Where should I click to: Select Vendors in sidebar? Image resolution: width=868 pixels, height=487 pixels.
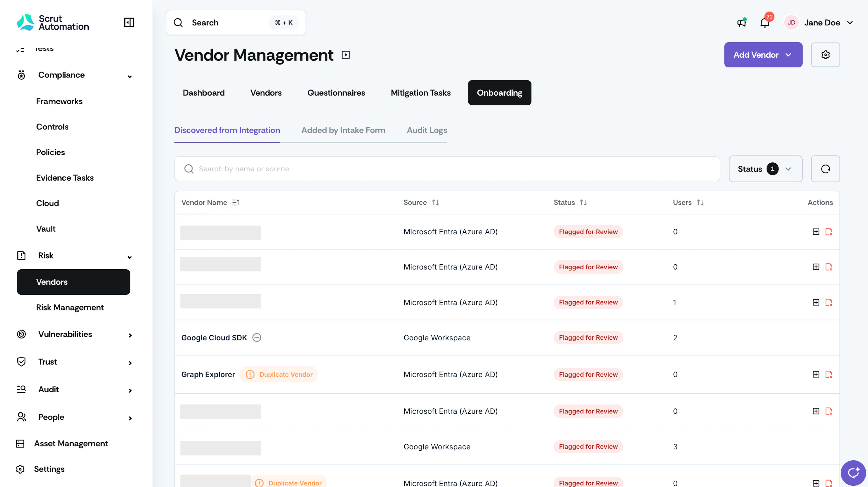(73, 282)
